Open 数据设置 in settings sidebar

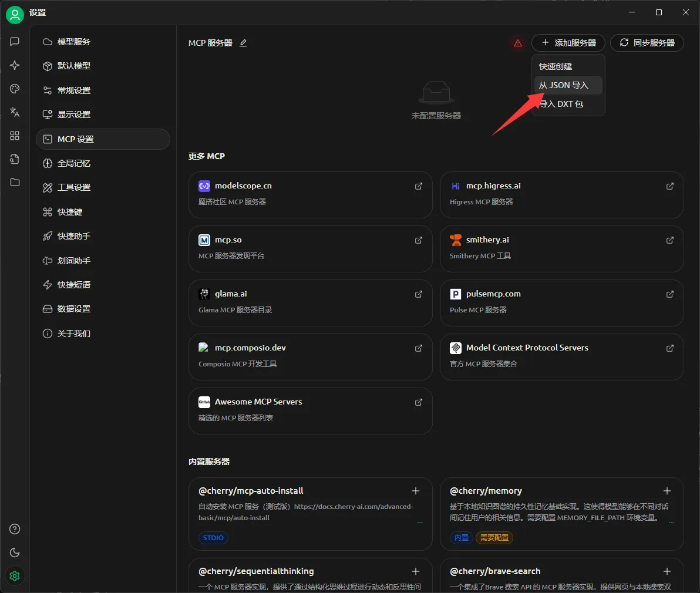click(x=74, y=309)
